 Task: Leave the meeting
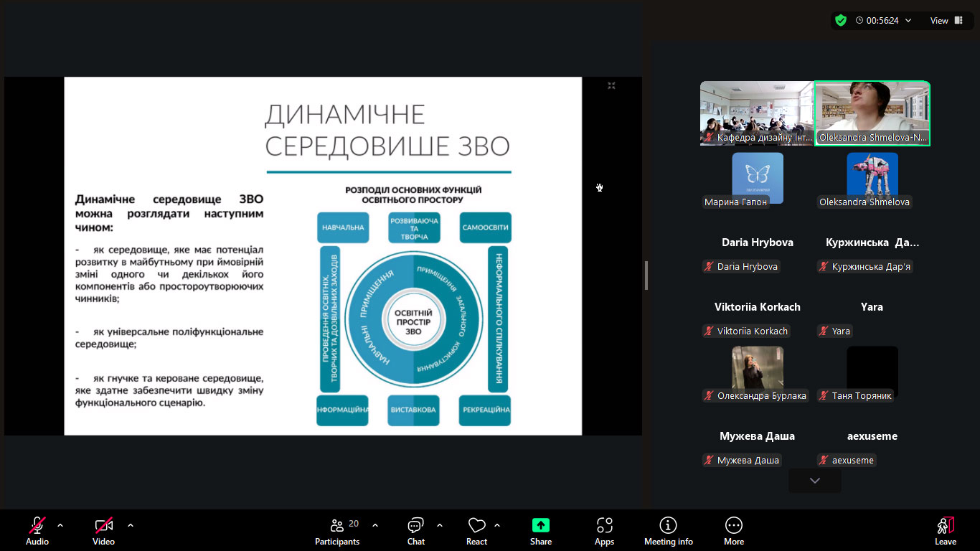[x=945, y=530]
